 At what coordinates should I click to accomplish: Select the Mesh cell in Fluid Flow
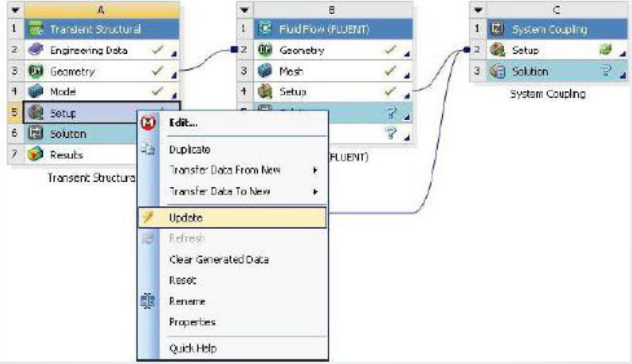333,72
